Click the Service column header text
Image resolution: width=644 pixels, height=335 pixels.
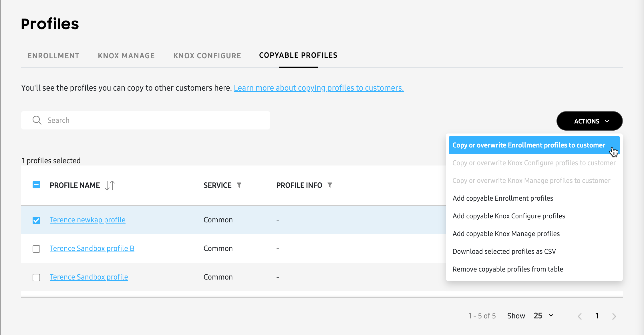click(x=217, y=185)
